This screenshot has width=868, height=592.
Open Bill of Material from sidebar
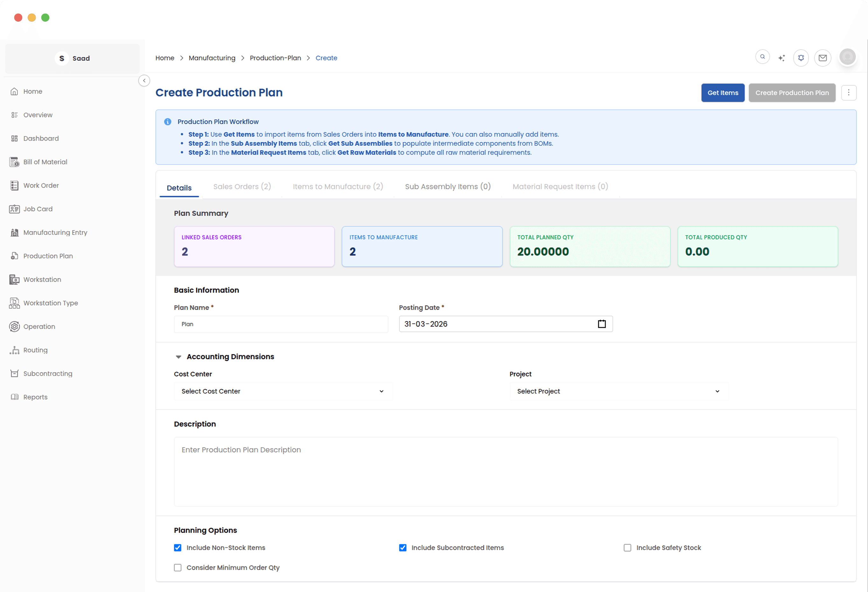click(45, 162)
